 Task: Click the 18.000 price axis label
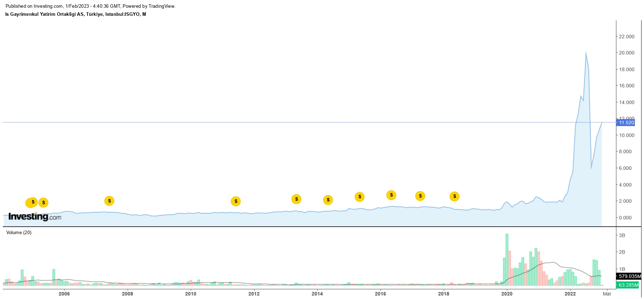626,69
